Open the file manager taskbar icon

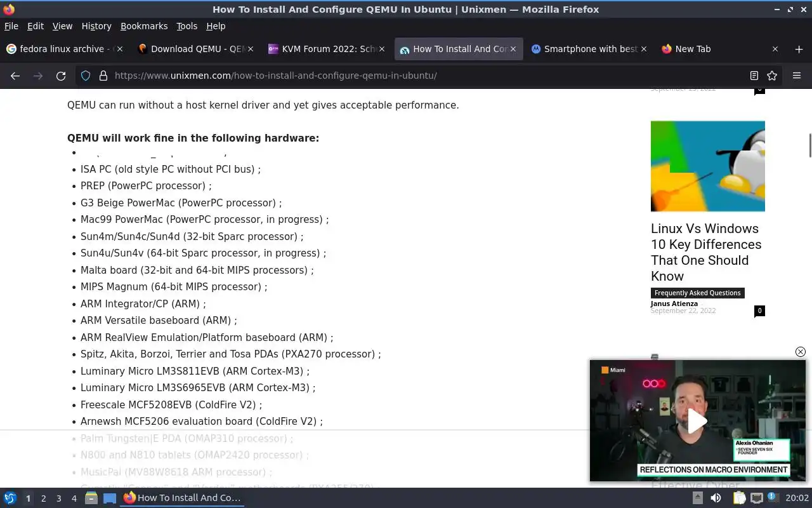pos(91,498)
